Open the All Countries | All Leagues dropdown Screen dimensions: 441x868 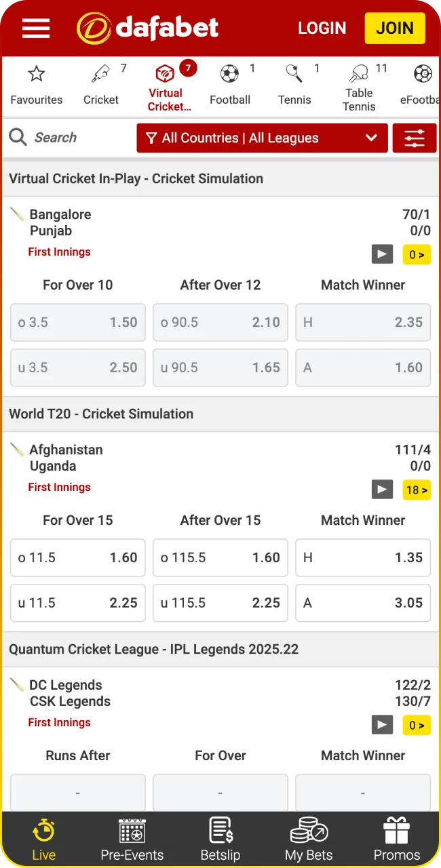262,138
